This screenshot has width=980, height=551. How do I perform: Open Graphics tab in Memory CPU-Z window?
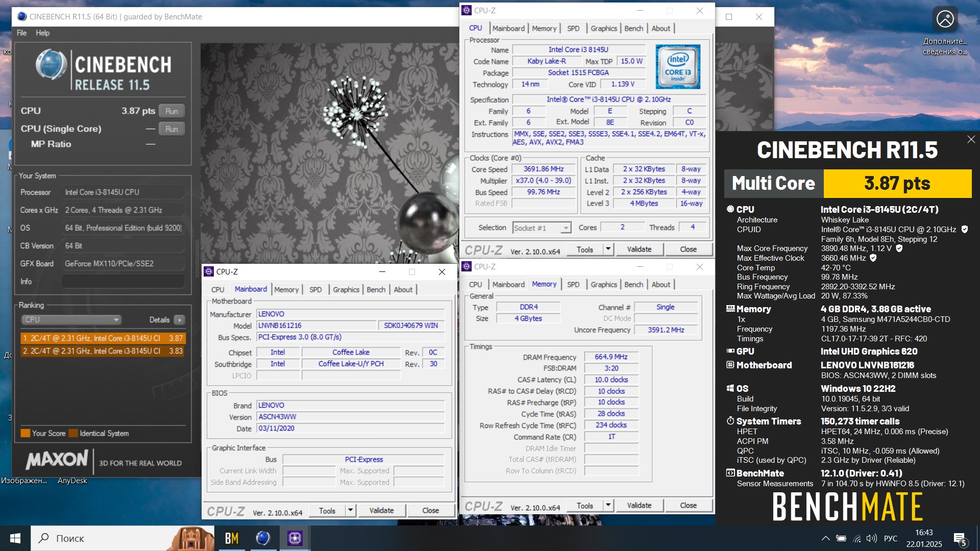[604, 285]
